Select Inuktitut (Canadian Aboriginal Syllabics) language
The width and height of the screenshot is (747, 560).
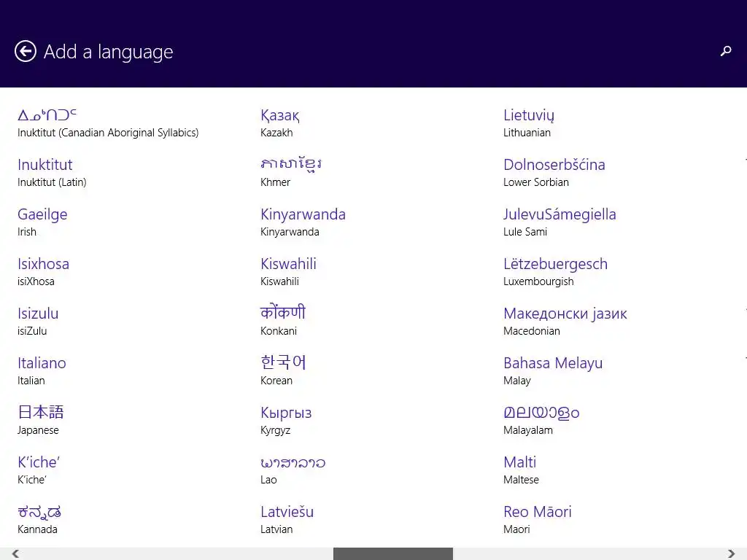point(108,123)
